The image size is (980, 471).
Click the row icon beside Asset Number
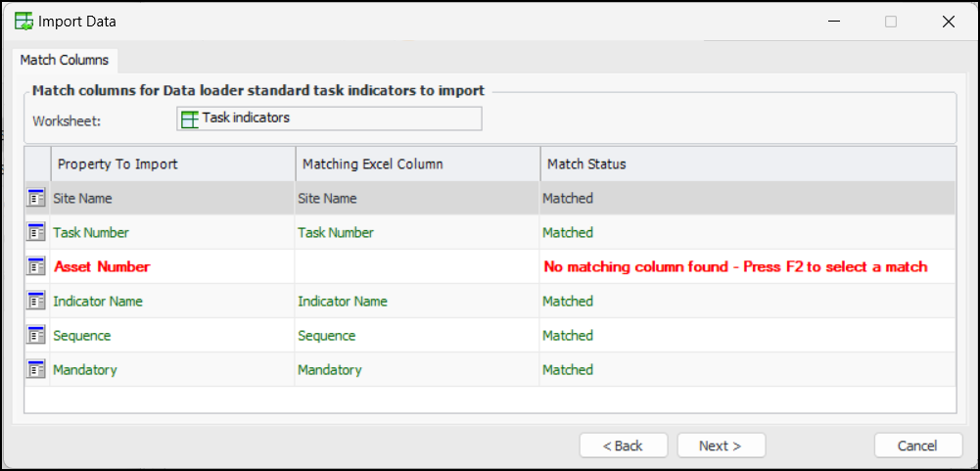tap(36, 266)
